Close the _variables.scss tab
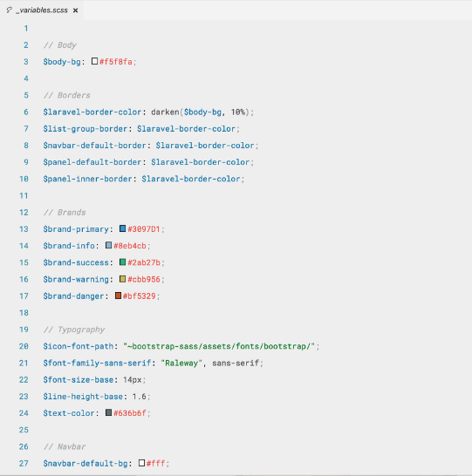 pos(75,10)
